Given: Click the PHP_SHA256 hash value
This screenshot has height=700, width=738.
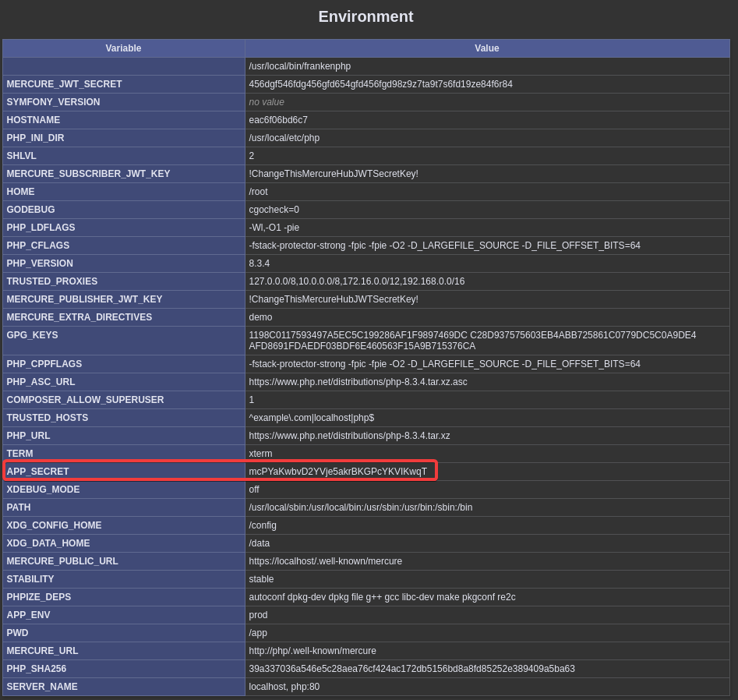Looking at the screenshot, I should coord(411,669).
